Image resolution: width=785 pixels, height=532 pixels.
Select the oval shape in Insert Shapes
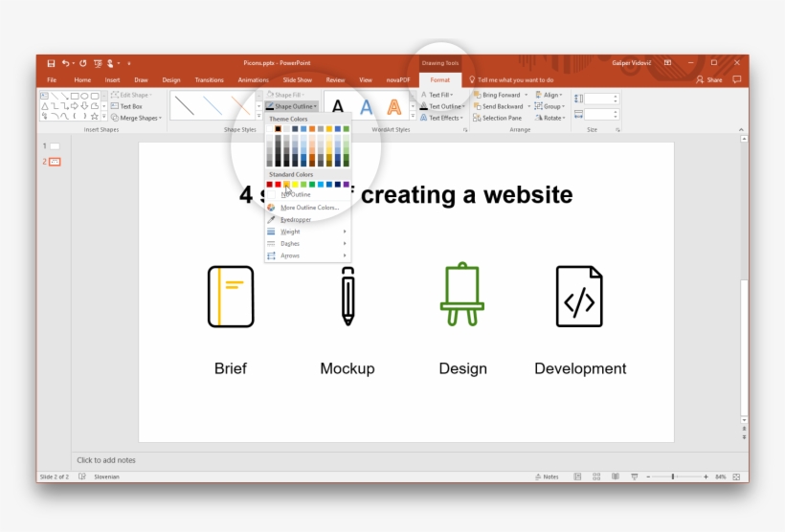[84, 96]
